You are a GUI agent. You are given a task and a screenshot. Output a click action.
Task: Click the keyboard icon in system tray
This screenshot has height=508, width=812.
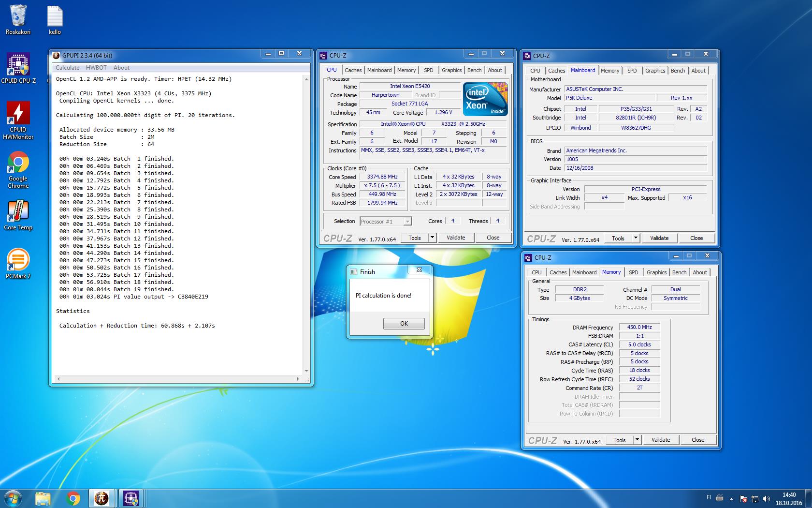click(x=719, y=498)
